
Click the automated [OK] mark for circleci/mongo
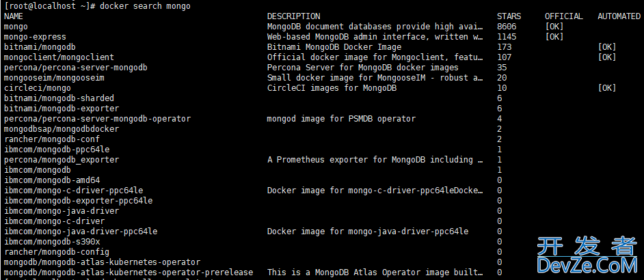607,88
